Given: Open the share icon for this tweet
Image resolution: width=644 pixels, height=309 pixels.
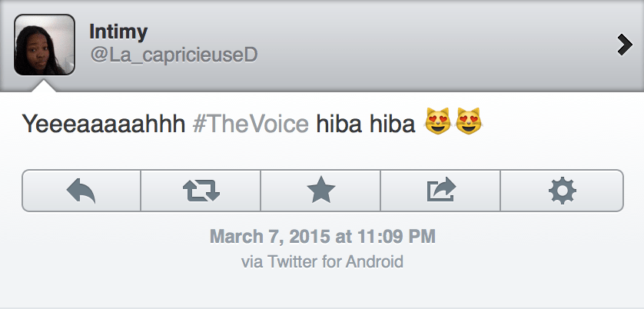Looking at the screenshot, I should (440, 191).
